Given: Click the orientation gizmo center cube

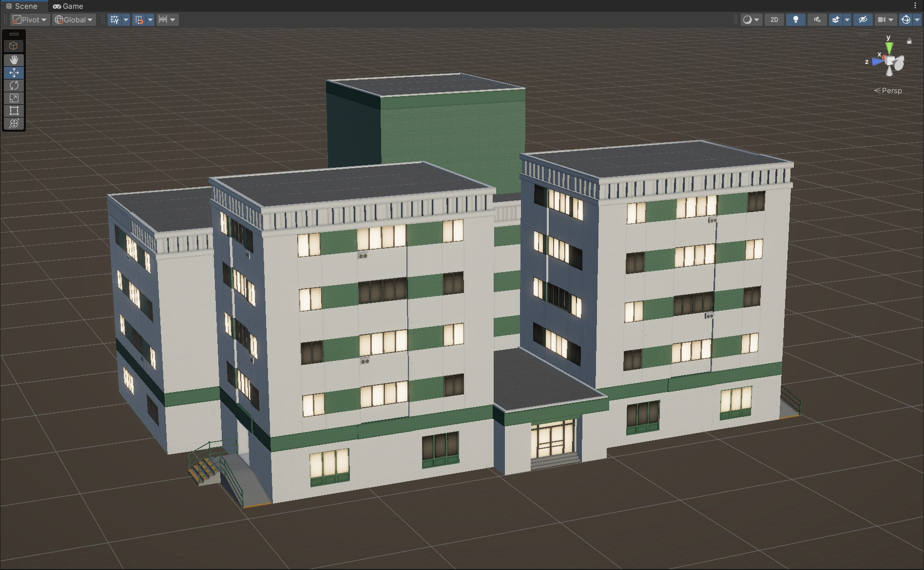Looking at the screenshot, I should click(x=890, y=61).
